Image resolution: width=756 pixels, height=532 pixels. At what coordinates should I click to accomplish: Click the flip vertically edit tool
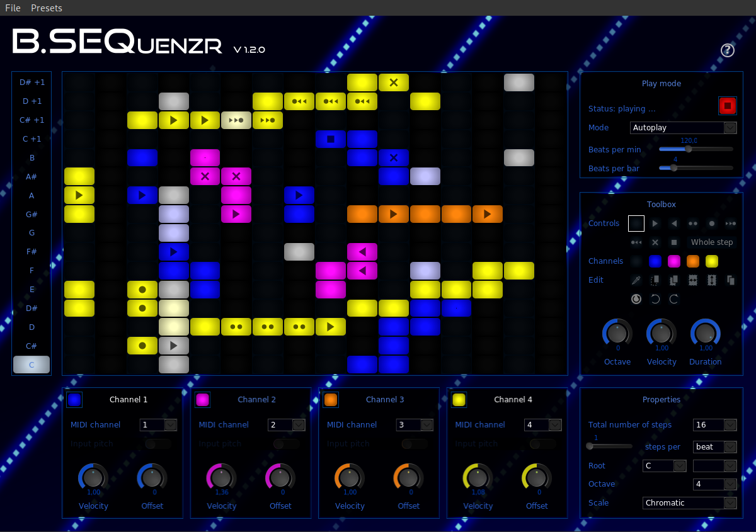[x=712, y=280]
